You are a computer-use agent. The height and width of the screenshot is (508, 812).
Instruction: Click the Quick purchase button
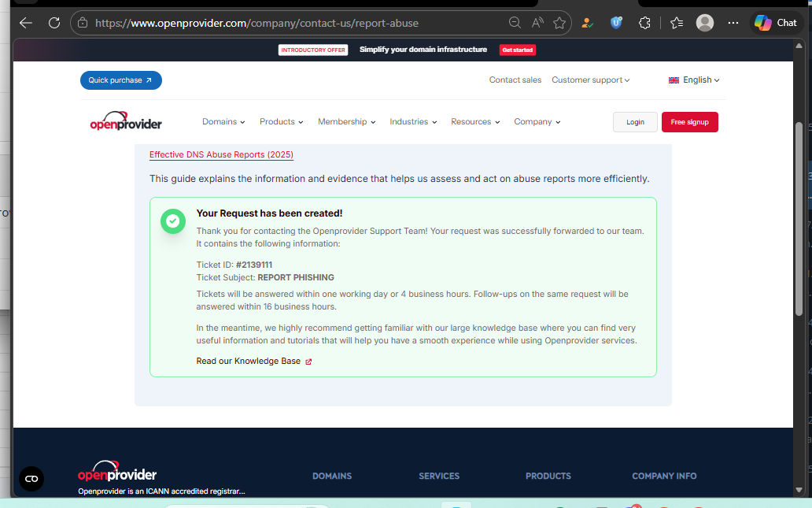tap(120, 80)
